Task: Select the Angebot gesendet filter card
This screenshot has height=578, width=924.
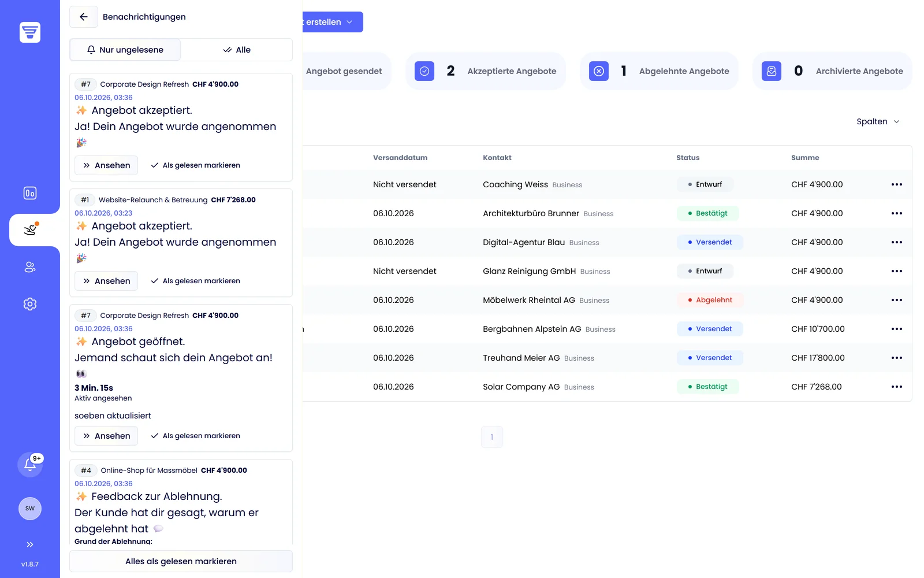Action: 346,71
